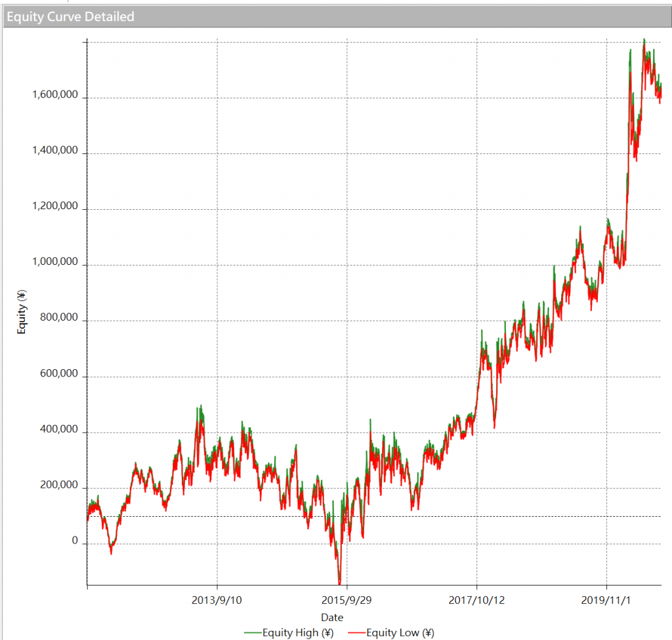Screen dimensions: 672x640
Task: Click the green Equity High legend line
Action: point(253,633)
